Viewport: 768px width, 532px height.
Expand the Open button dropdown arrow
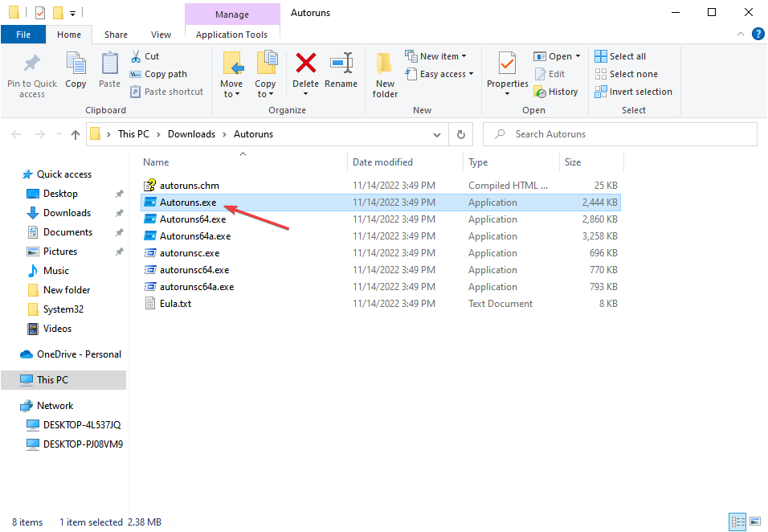(578, 56)
